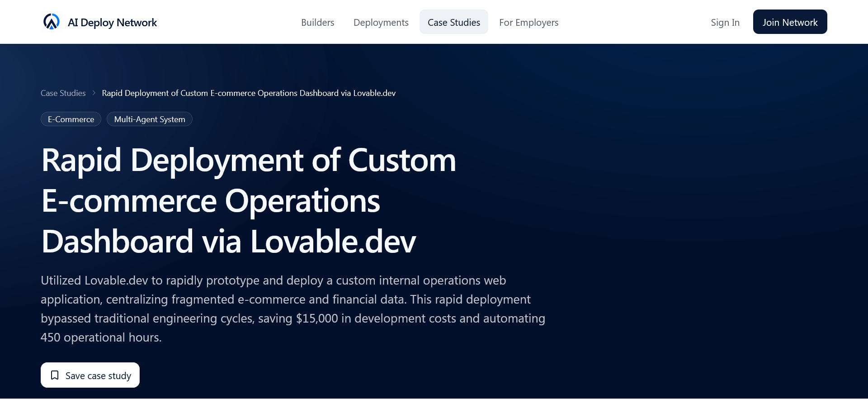The height and width of the screenshot is (399, 868).
Task: Open the For Employers nav item
Action: [x=529, y=22]
